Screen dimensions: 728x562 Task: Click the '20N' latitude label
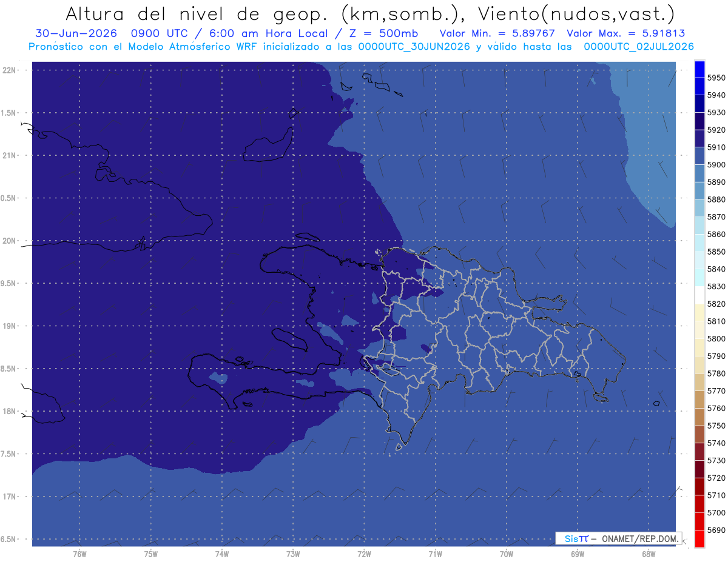tap(9, 241)
